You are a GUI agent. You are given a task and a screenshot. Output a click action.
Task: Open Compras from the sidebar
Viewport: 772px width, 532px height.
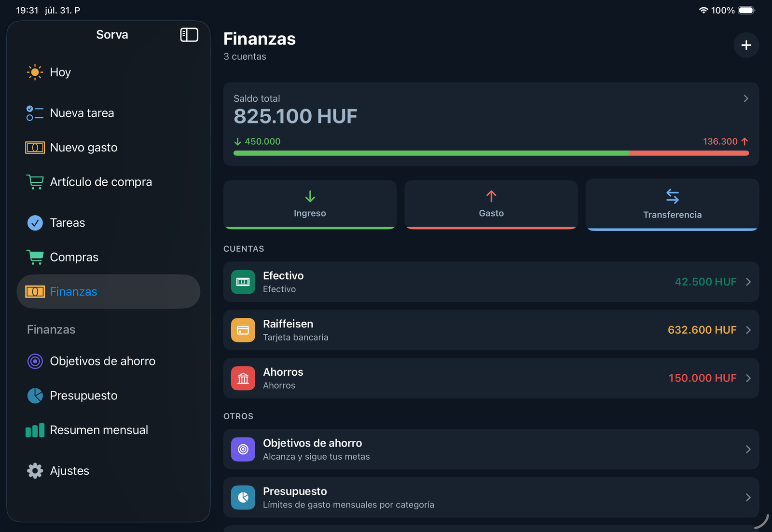point(108,257)
